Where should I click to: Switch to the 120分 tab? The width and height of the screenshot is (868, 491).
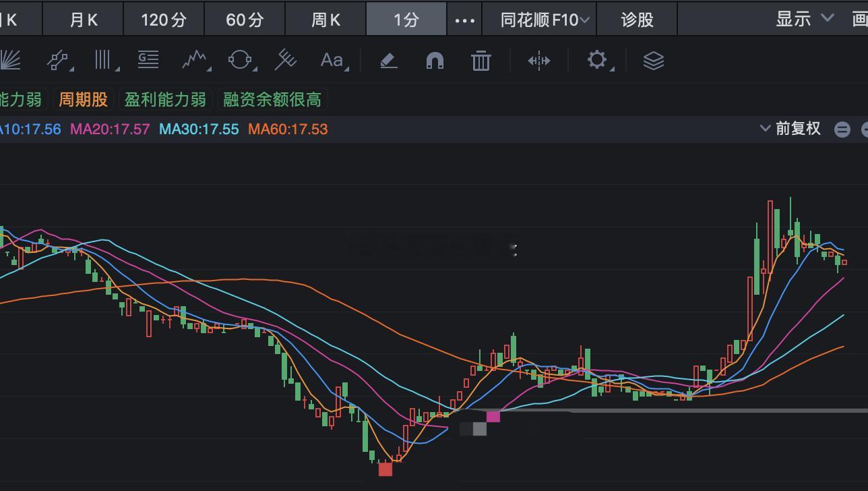coord(164,19)
